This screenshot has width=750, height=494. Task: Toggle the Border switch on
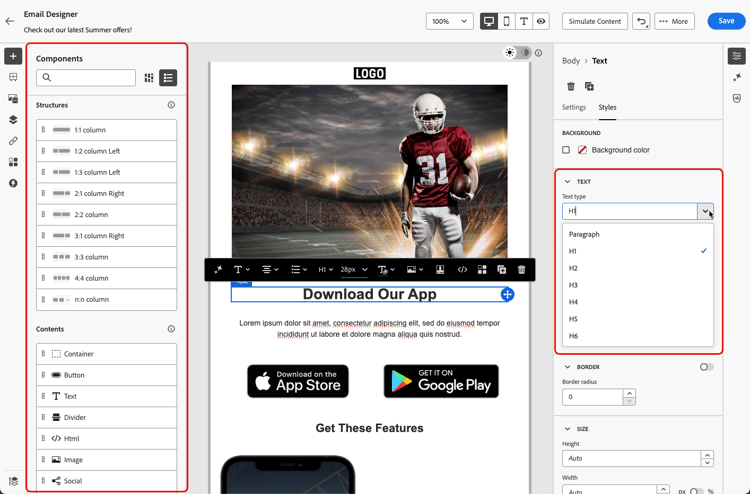tap(706, 367)
